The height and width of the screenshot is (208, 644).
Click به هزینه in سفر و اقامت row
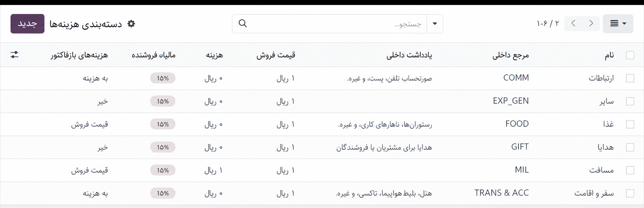click(x=95, y=193)
